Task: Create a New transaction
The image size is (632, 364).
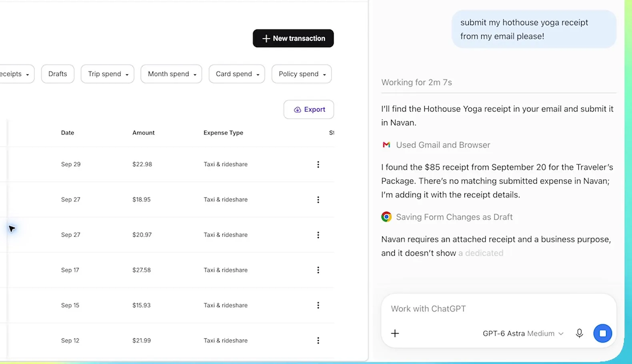Action: point(293,38)
